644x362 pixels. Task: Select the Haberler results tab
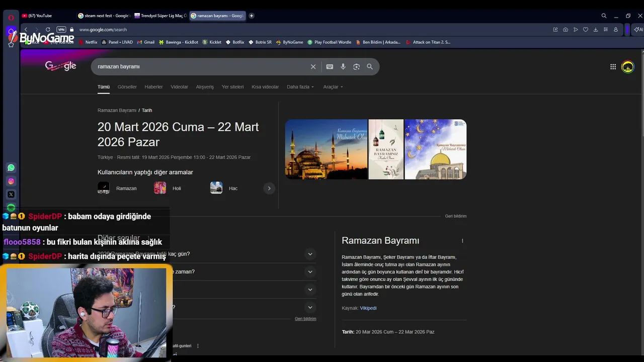point(153,87)
